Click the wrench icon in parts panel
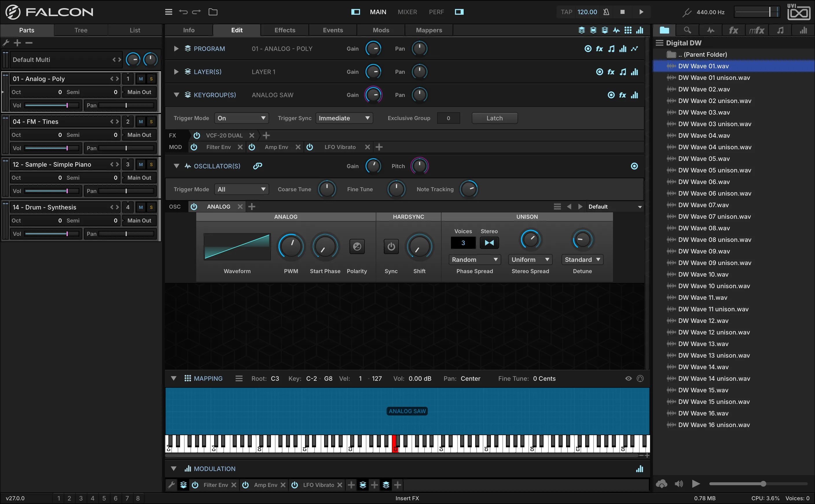Screen dimensions: 815x504 [x=6, y=43]
